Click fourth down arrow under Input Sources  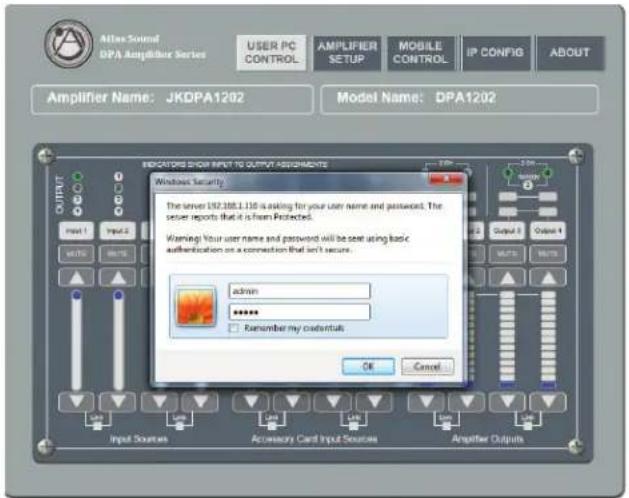(200, 402)
